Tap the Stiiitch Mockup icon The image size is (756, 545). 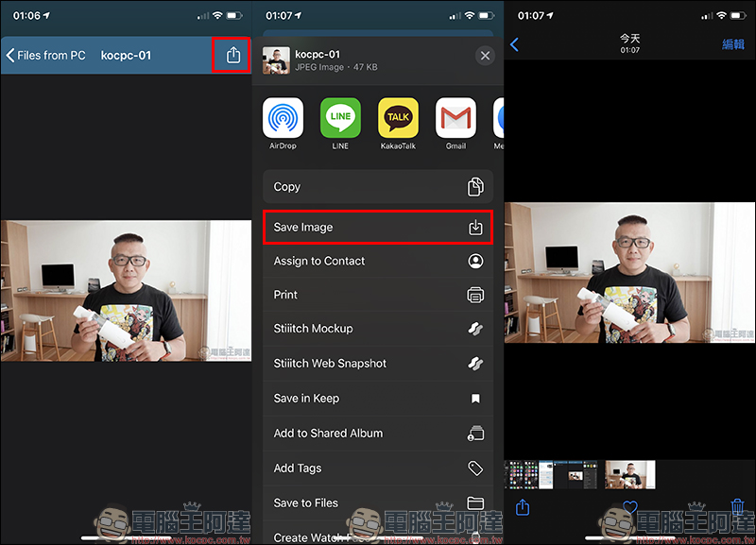point(475,329)
